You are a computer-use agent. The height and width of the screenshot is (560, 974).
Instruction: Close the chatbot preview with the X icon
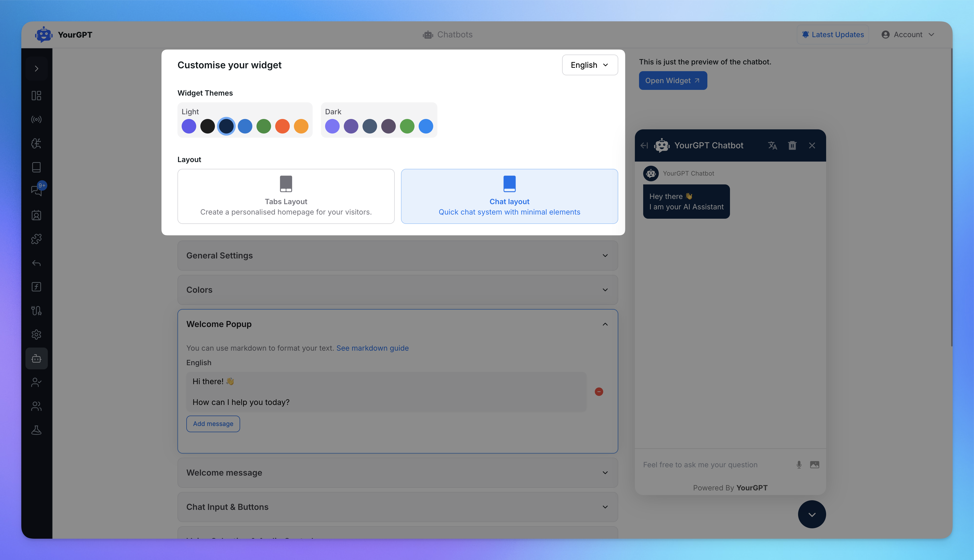point(812,145)
